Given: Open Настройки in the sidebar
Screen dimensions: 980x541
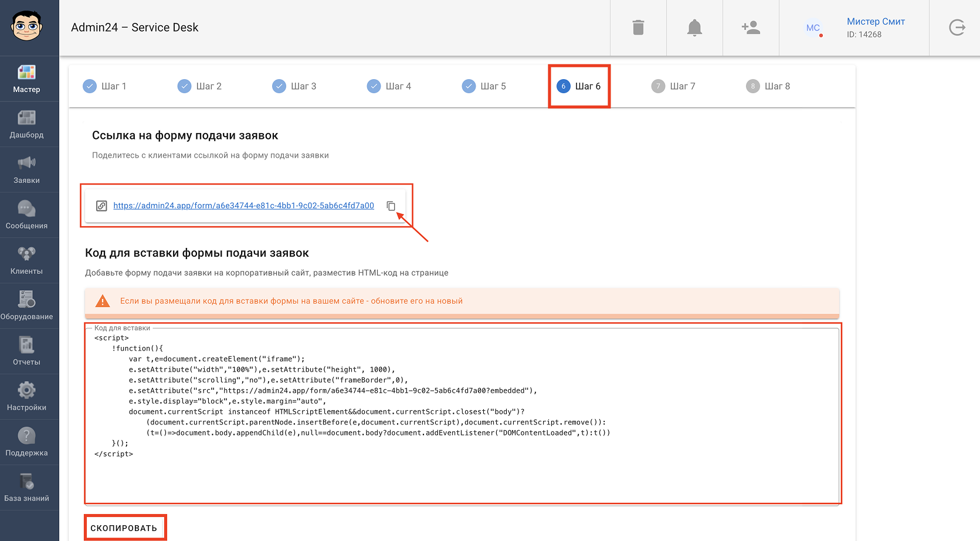Looking at the screenshot, I should pos(26,397).
